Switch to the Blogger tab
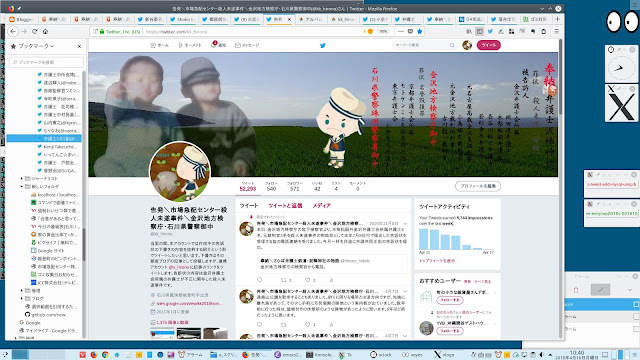This screenshot has height=360, width=640. click(21, 19)
